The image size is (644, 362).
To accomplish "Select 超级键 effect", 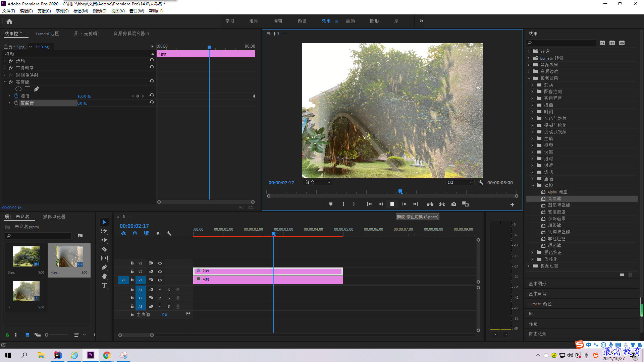I will point(554,225).
